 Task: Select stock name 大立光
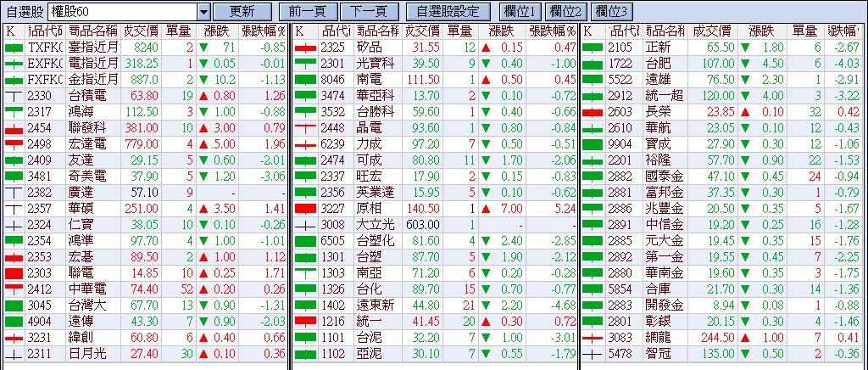(376, 226)
